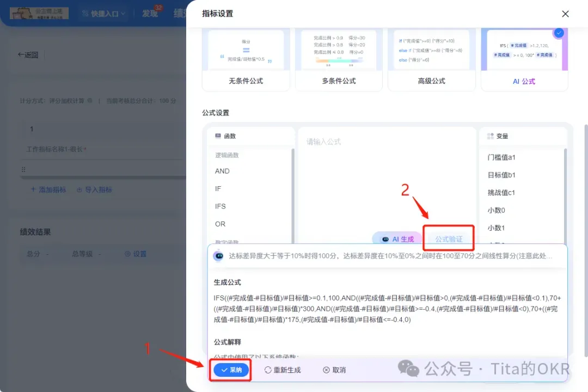Accept formula with 采纳 button
The height and width of the screenshot is (392, 588).
231,370
